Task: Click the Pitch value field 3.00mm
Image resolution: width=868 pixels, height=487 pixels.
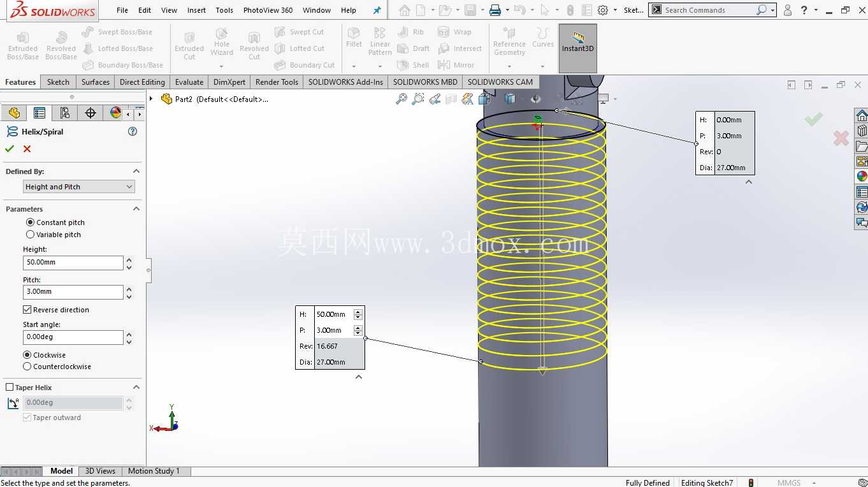Action: (73, 292)
